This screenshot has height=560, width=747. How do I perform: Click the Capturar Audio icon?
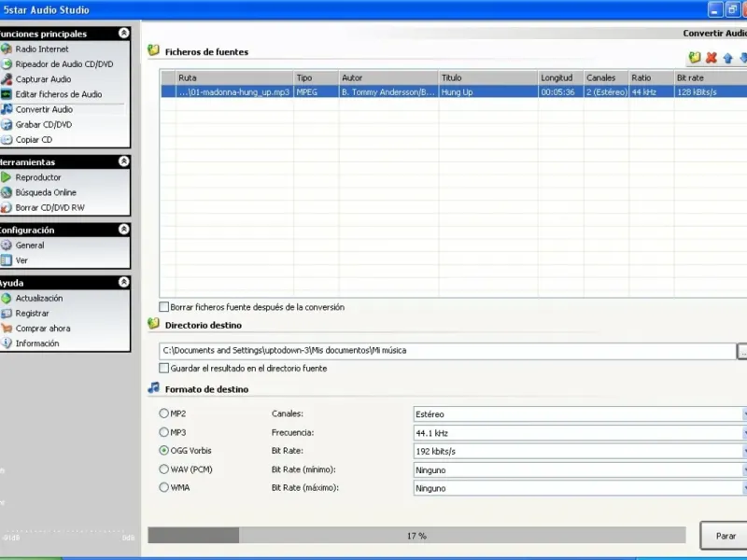point(7,79)
